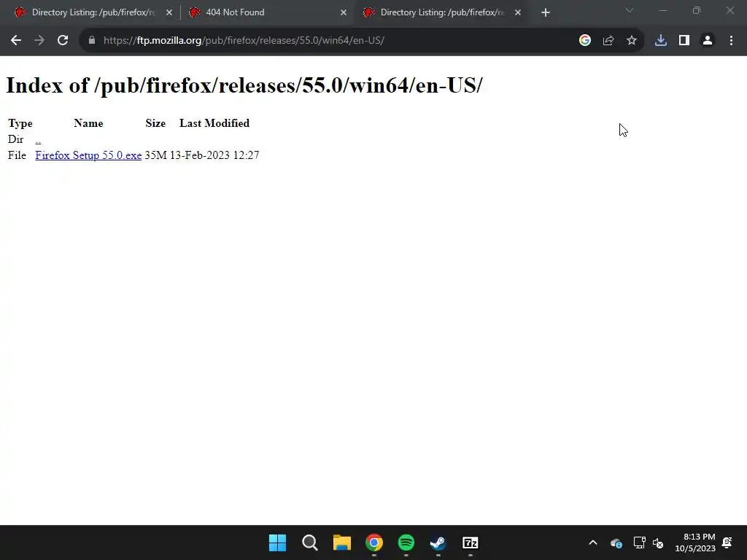Open the clock and calendar flyout
The height and width of the screenshot is (560, 747).
[x=695, y=542]
